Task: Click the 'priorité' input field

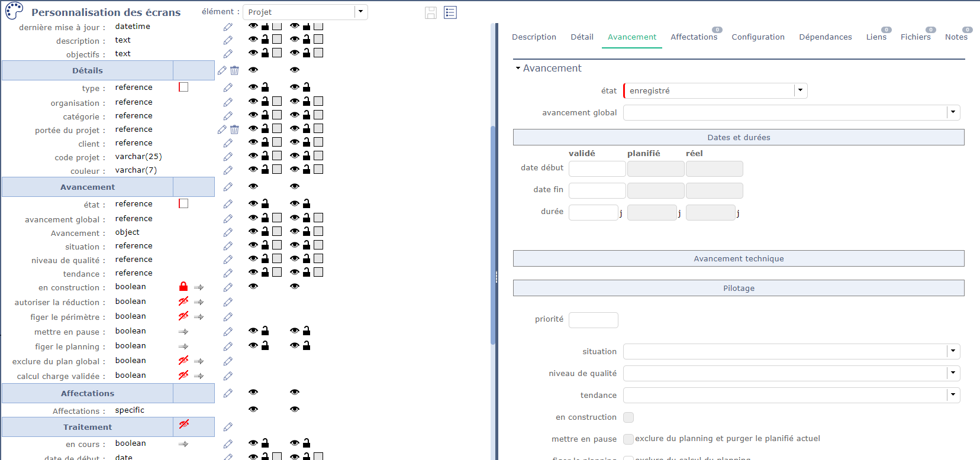Action: (593, 320)
